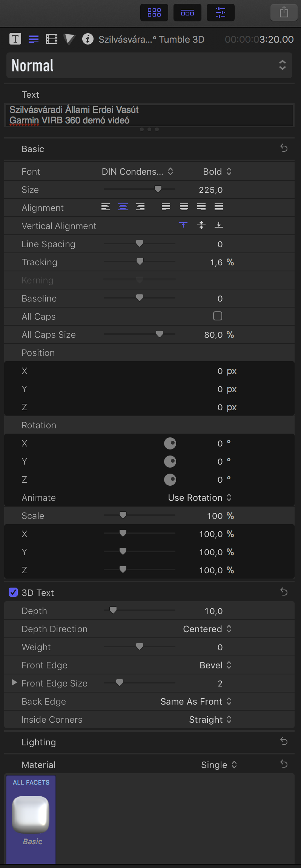Toggle the inspector sliders button in toolbar
The image size is (301, 868).
[221, 12]
